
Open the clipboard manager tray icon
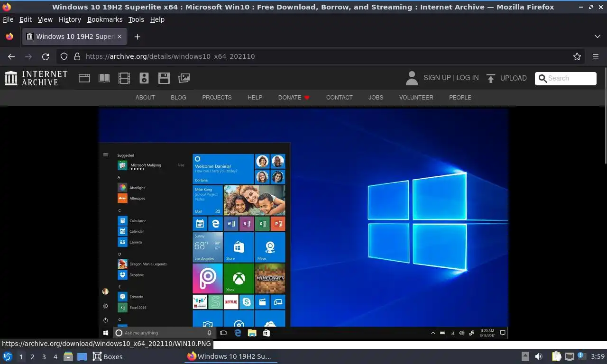coord(556,356)
